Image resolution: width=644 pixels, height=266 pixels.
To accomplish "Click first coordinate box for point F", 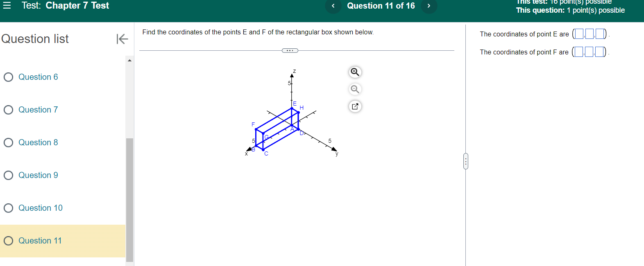I will tap(579, 52).
